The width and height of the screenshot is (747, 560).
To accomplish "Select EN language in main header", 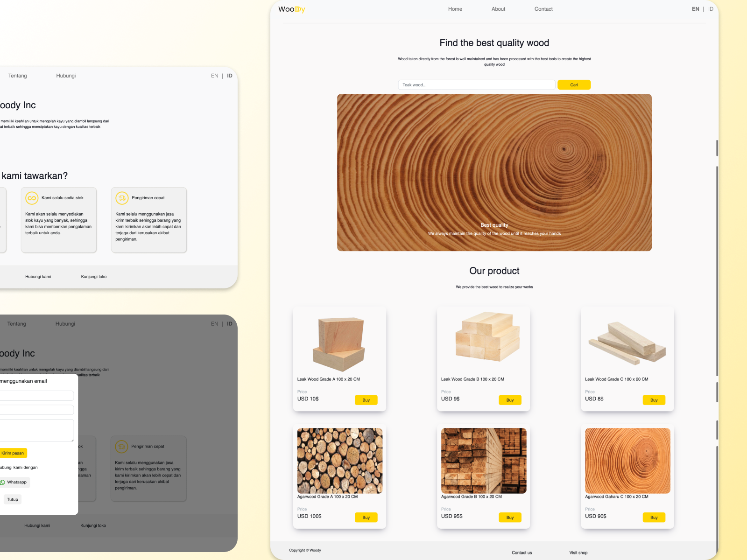I will (695, 9).
